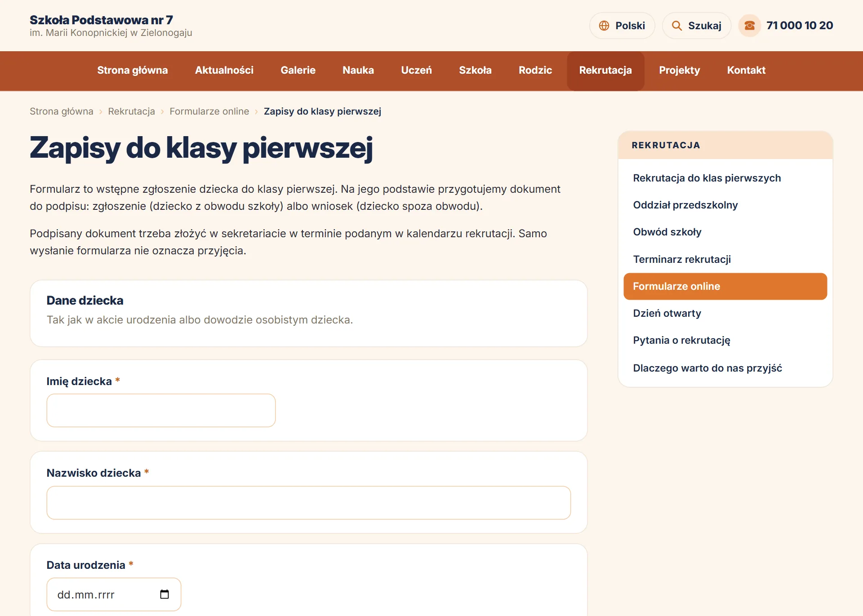Open Dlaczego warto do nas przyjść link
The height and width of the screenshot is (616, 863).
coord(725,368)
